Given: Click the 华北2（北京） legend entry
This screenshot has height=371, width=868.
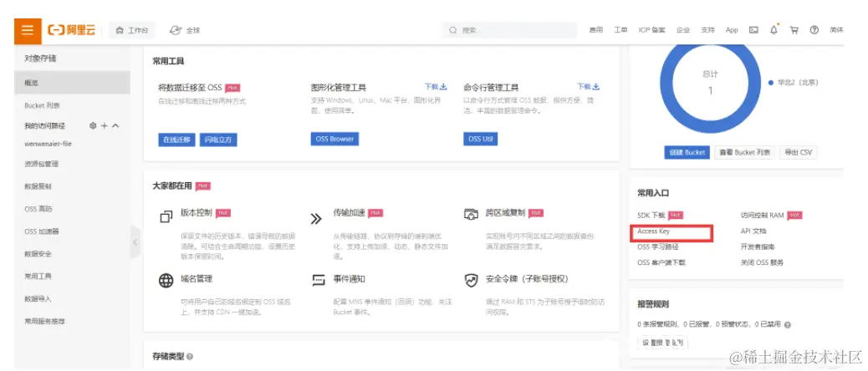Looking at the screenshot, I should (794, 83).
